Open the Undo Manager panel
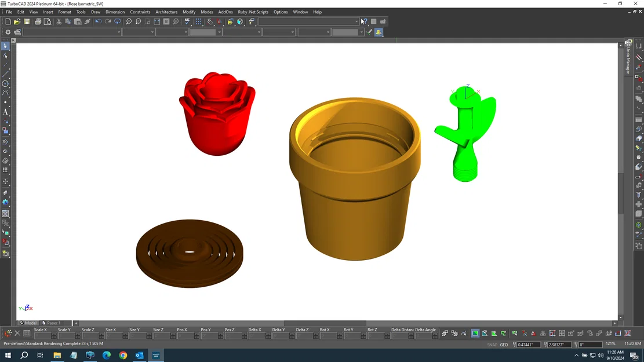The image size is (644, 362). pos(628,55)
